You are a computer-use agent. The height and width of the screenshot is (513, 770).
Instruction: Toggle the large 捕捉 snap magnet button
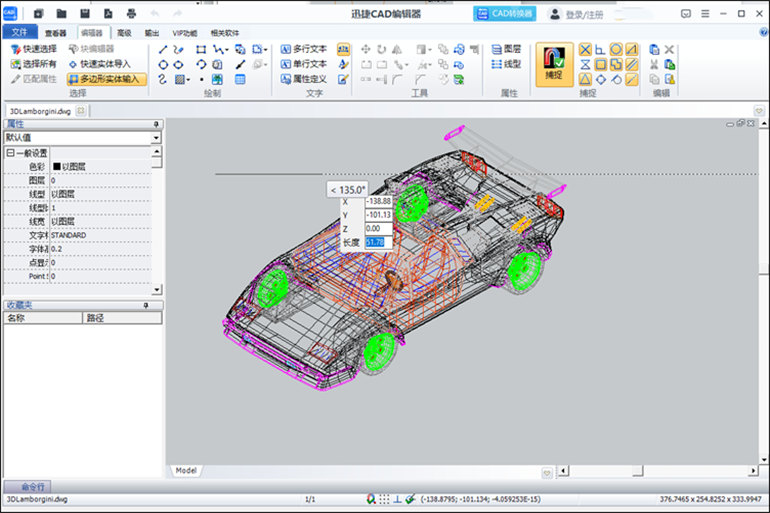(554, 65)
